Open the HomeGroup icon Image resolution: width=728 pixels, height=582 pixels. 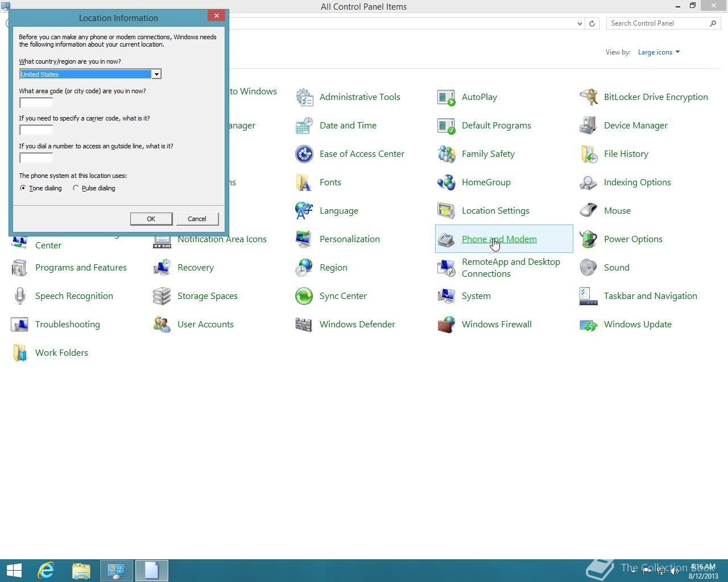coord(446,182)
